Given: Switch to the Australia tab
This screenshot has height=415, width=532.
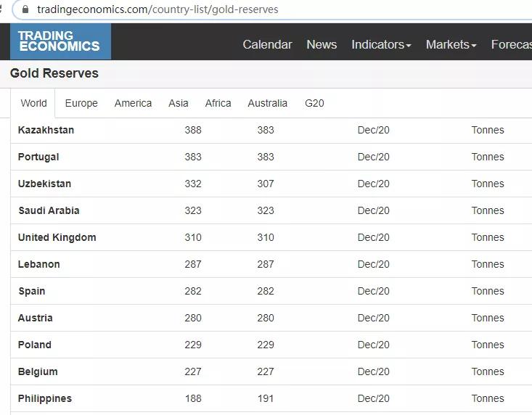Looking at the screenshot, I should pos(268,103).
